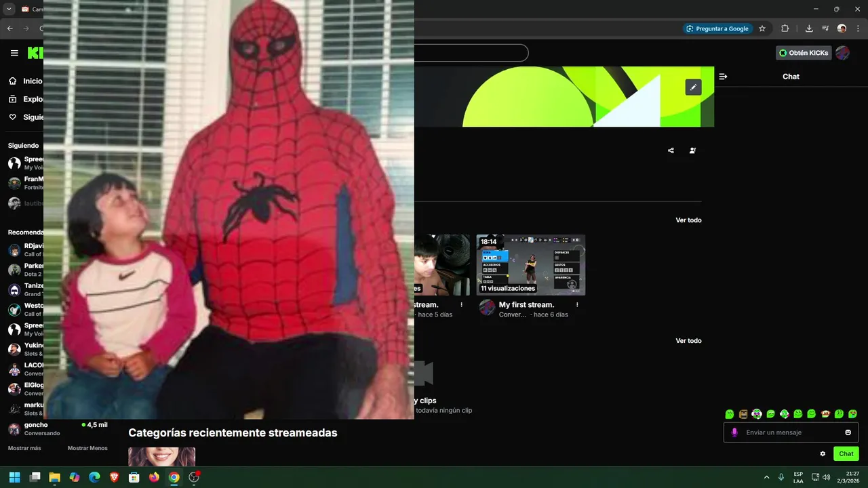Screen dimensions: 868x488
Task: Open 'My first stream.' video thumbnail
Action: click(x=531, y=265)
